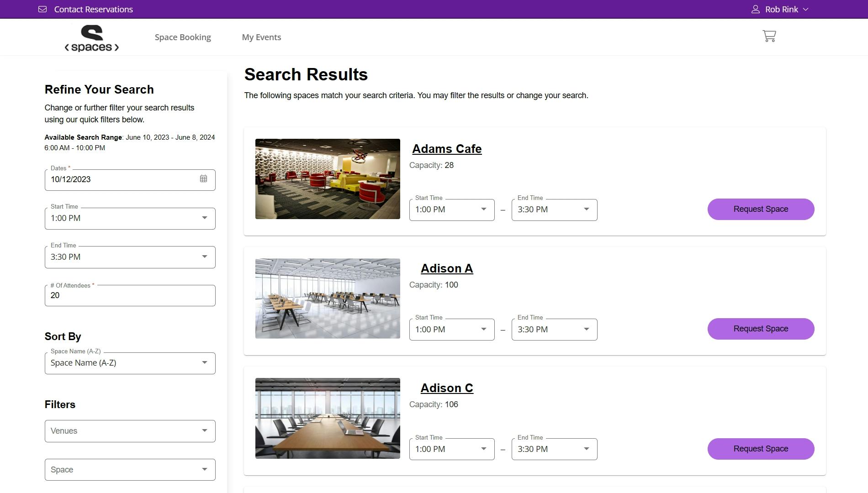Click the user profile icon near Rob Rink
Screen dimensions: 868x493
[x=756, y=9]
